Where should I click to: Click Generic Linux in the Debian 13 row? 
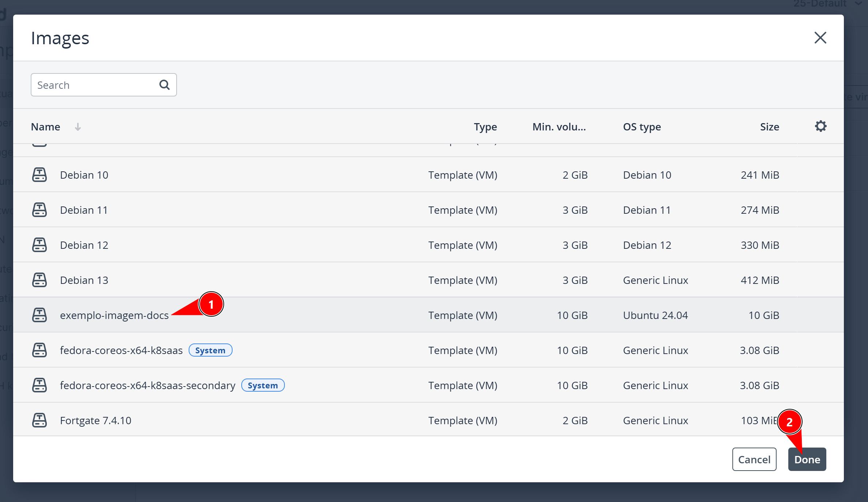pos(656,280)
